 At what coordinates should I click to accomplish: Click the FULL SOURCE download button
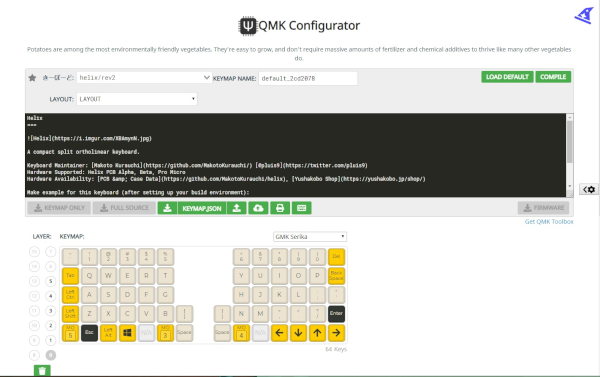tap(124, 208)
